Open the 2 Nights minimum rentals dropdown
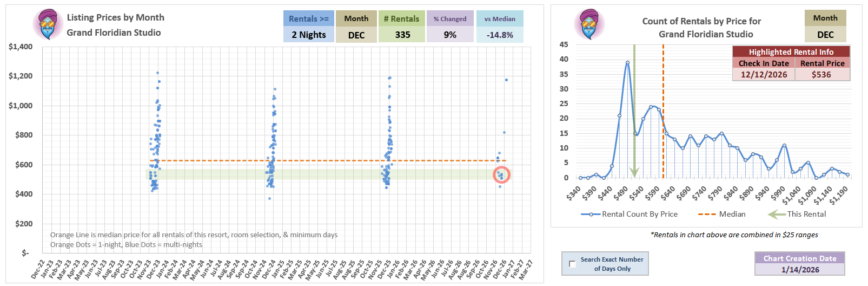Screen dimensions: 868x286 (x=308, y=35)
